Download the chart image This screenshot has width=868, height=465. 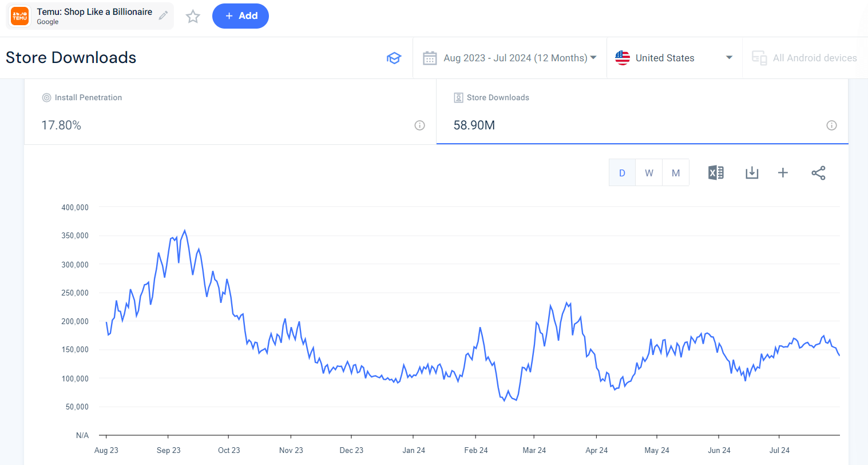coord(752,173)
